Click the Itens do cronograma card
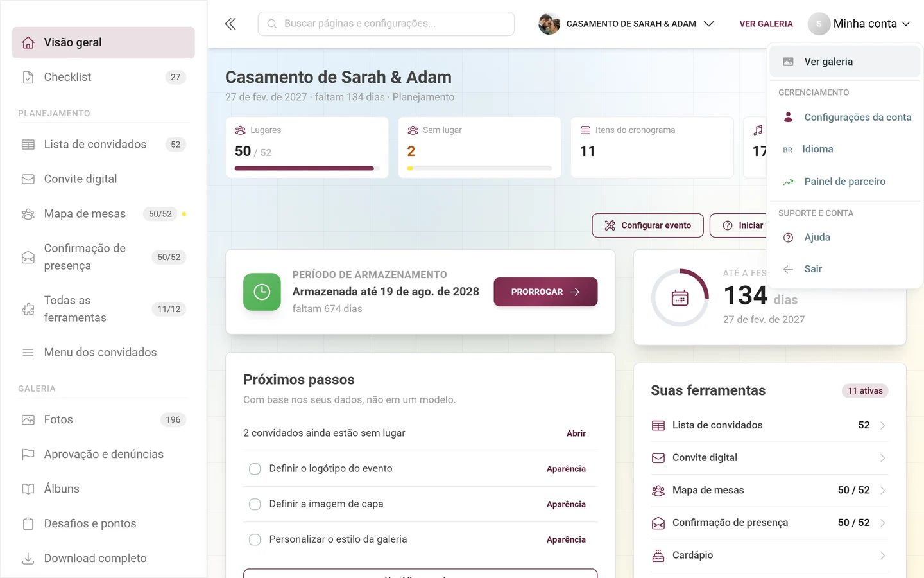Image resolution: width=924 pixels, height=578 pixels. click(652, 147)
